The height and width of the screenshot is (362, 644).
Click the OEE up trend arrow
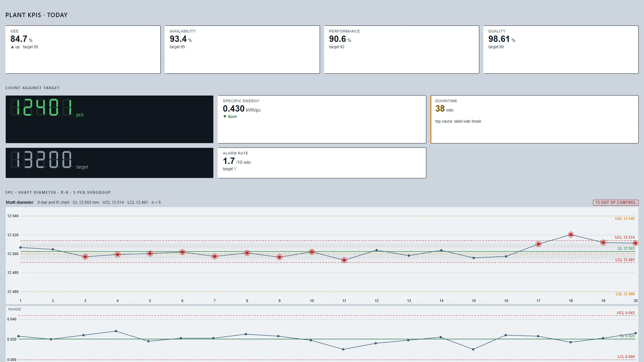(12, 47)
